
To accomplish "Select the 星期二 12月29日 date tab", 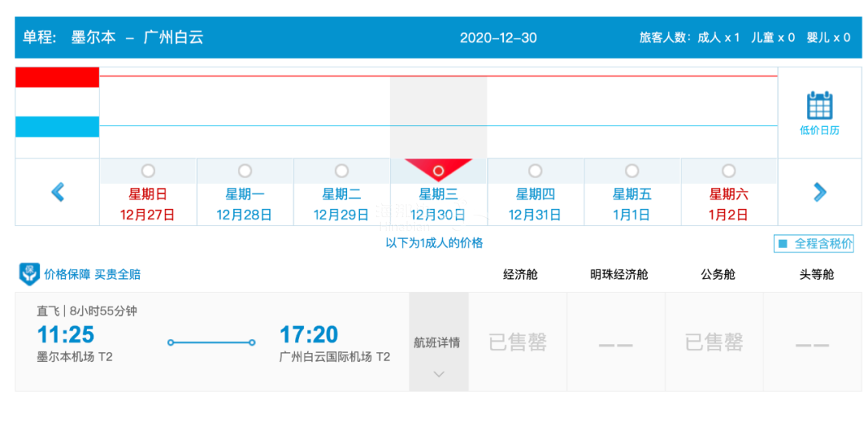I will (x=342, y=204).
